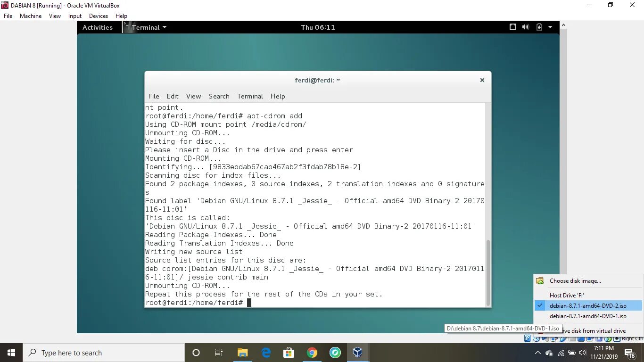This screenshot has height=362, width=644.
Task: Click the GNOME window list icon in top bar
Action: (x=513, y=27)
